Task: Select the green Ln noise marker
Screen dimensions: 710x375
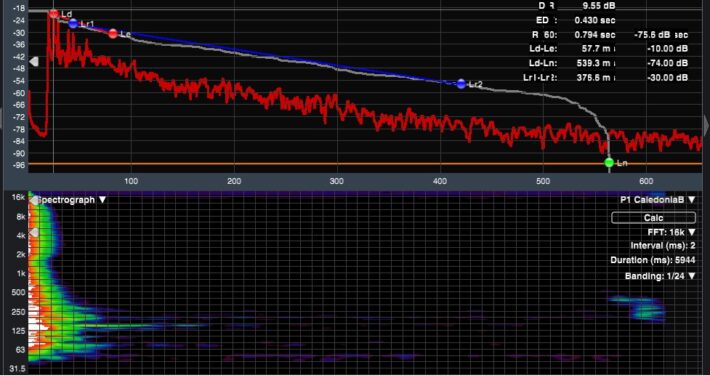Action: pyautogui.click(x=609, y=163)
